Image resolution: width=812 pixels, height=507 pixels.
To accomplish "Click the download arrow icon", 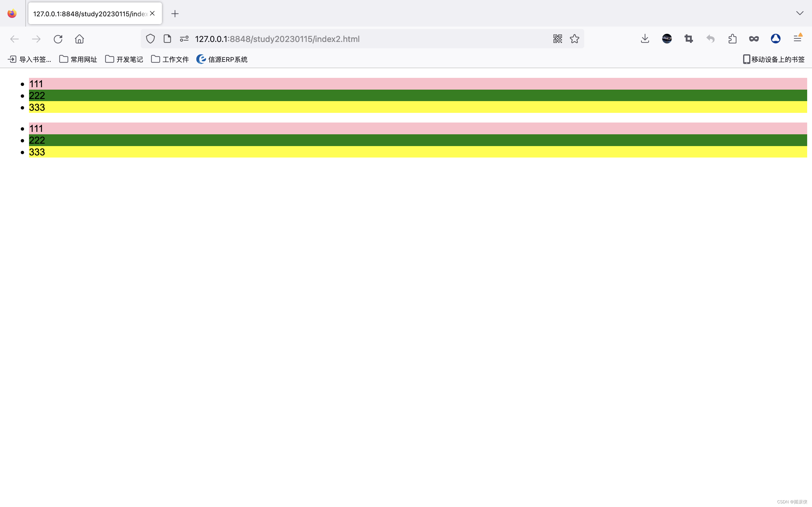I will coord(645,39).
